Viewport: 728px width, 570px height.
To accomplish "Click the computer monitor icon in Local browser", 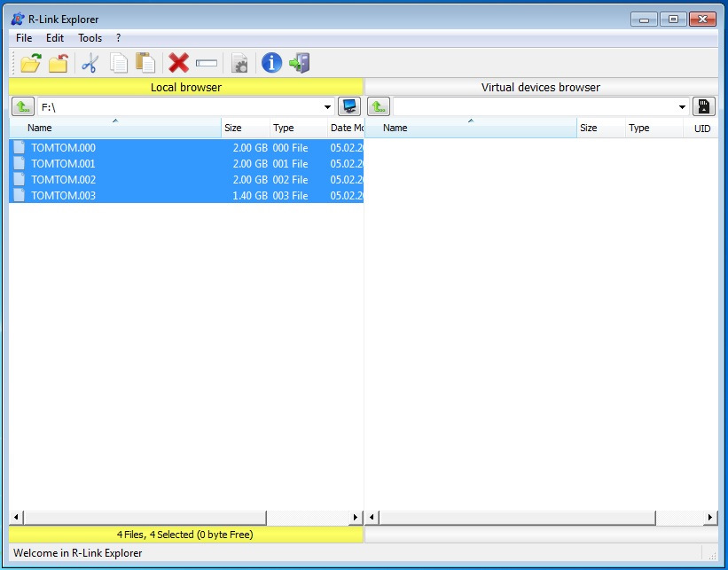I will click(x=349, y=106).
